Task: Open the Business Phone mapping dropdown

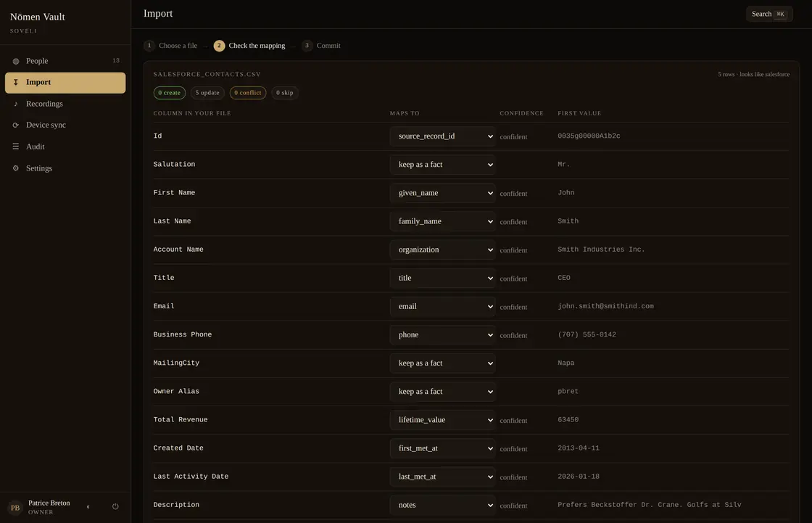Action: coord(442,335)
